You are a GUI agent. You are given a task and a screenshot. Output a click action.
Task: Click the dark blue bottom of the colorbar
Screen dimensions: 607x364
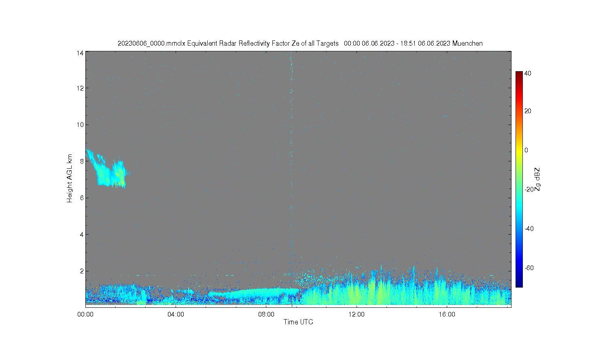[x=519, y=283]
